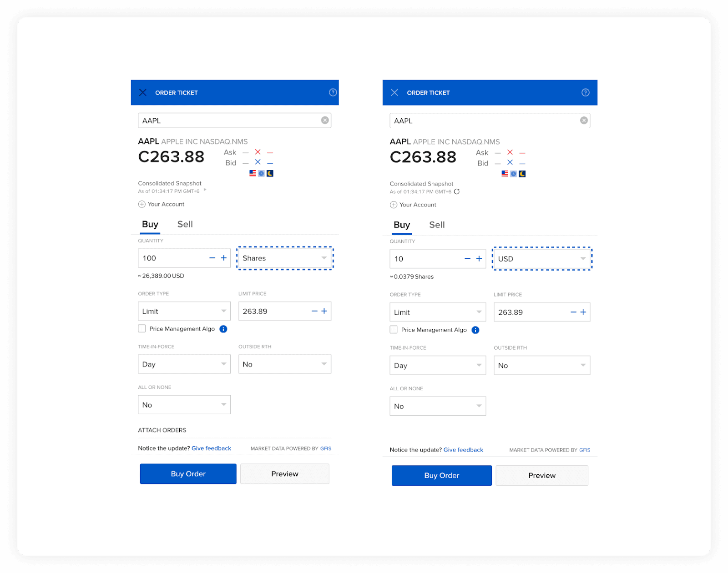
Task: Show Price Management Algo info, right ticket
Action: pos(475,330)
